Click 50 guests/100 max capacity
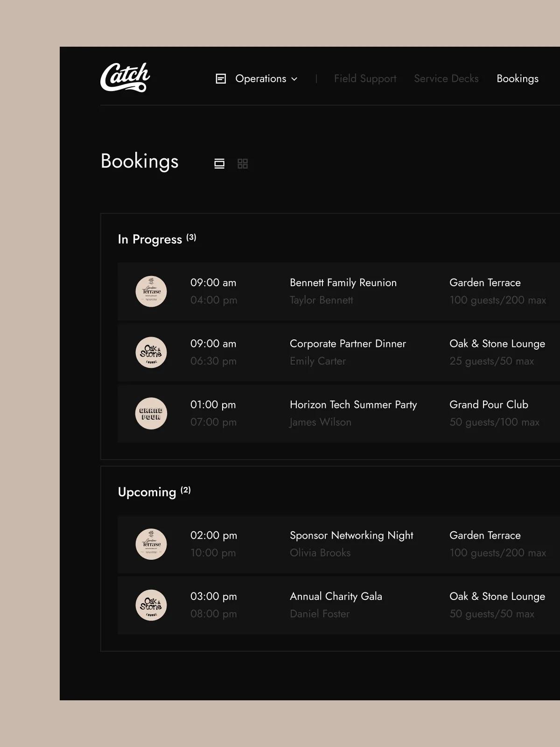560x747 pixels. (494, 422)
